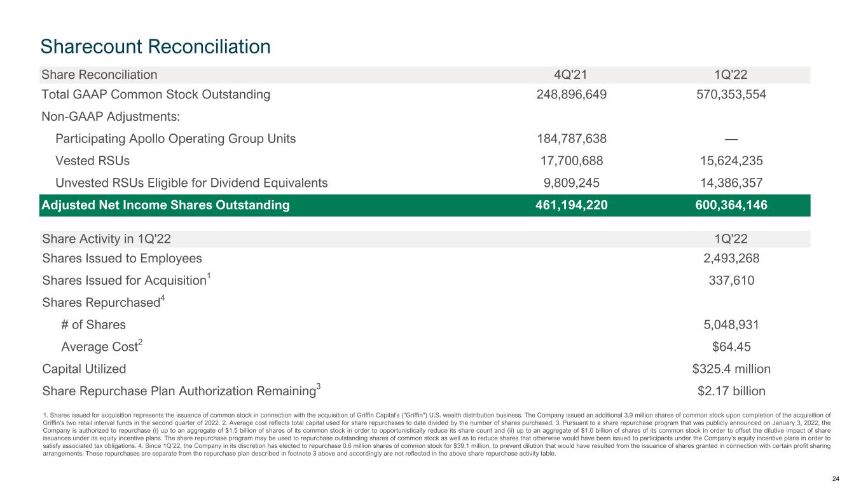Click Share Repurchase Plan Authorization Remaining label
The width and height of the screenshot is (868, 488).
click(179, 391)
